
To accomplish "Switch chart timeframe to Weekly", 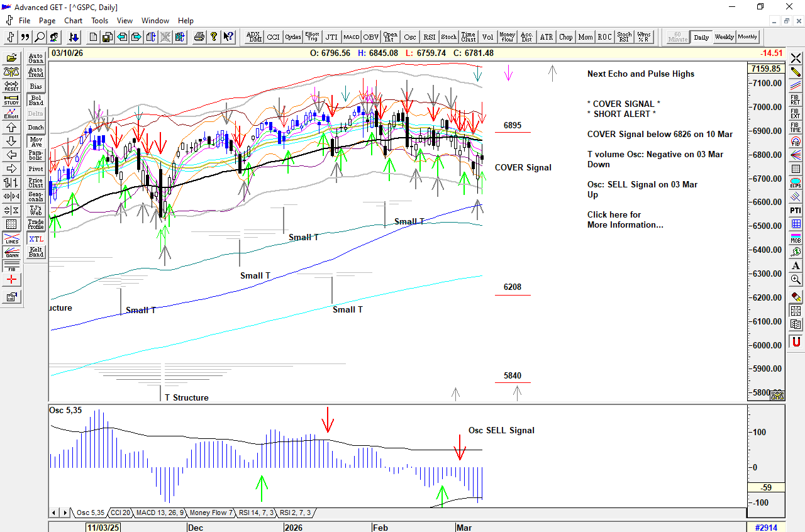I will coord(724,37).
